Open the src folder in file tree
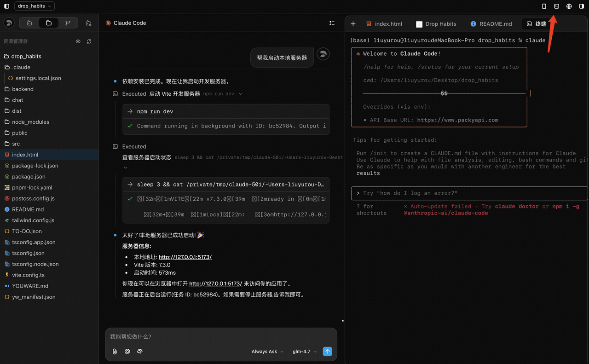589x364 pixels. click(x=16, y=144)
